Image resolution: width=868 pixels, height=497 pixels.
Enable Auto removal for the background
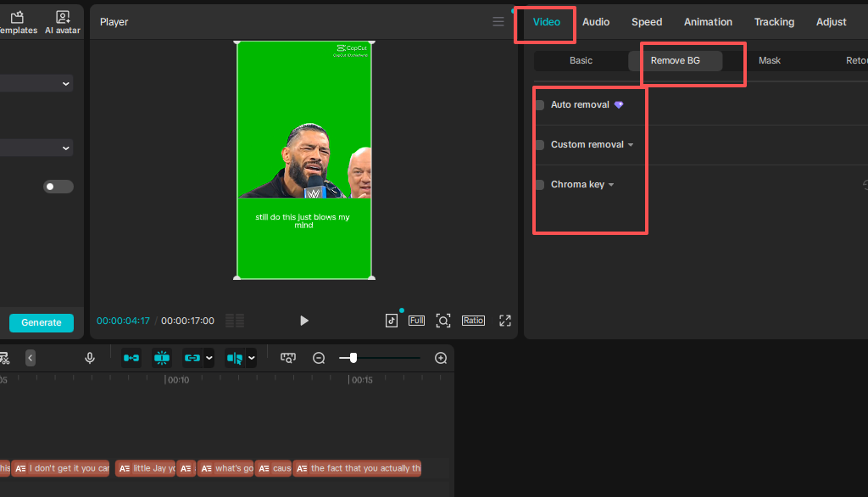click(539, 104)
